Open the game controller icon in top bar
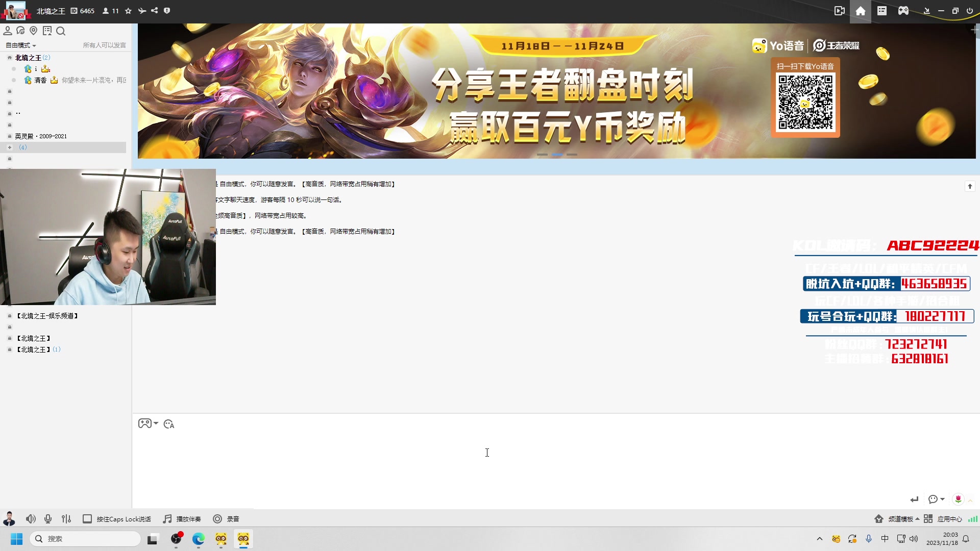This screenshot has width=980, height=551. pos(903,11)
